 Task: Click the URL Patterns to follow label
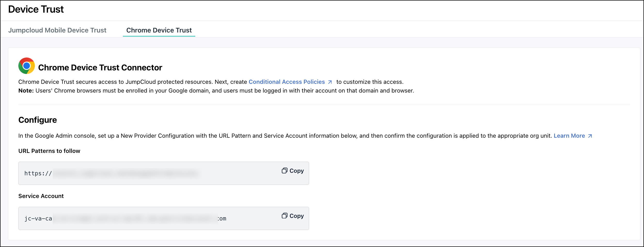click(49, 151)
